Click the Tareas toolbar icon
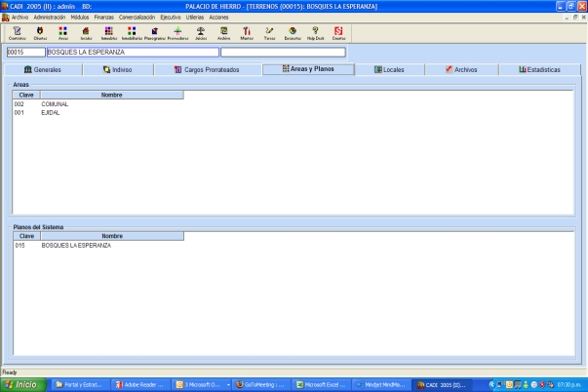The width and height of the screenshot is (588, 392). point(269,33)
